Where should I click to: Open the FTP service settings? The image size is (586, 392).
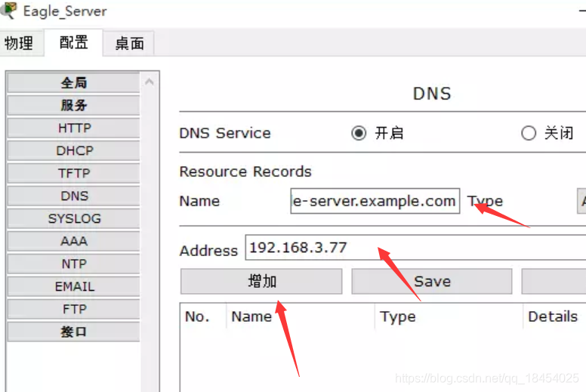tap(73, 309)
